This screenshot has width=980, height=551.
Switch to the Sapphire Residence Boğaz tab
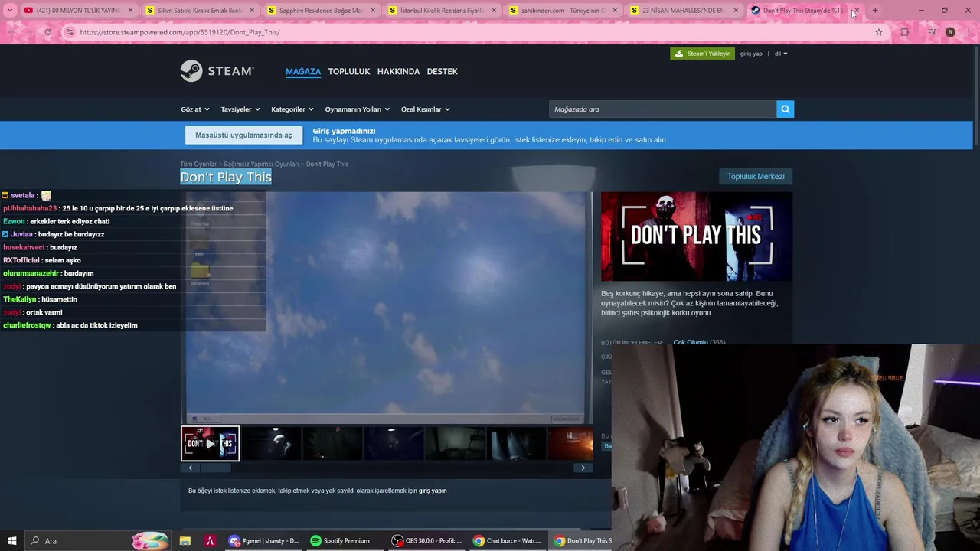click(322, 11)
